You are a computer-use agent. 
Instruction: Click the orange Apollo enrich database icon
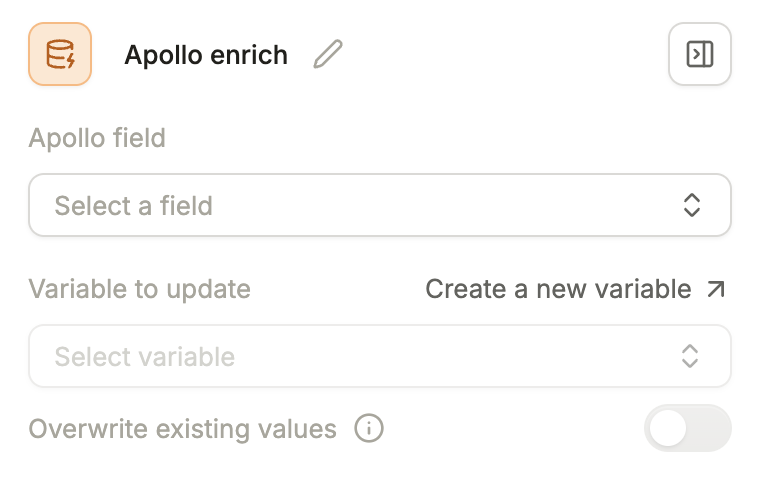point(60,54)
